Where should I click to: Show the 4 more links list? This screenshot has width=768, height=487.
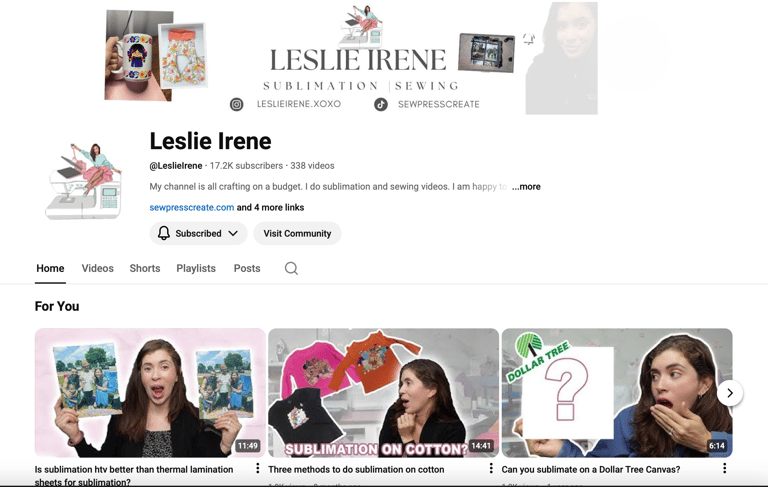(270, 207)
